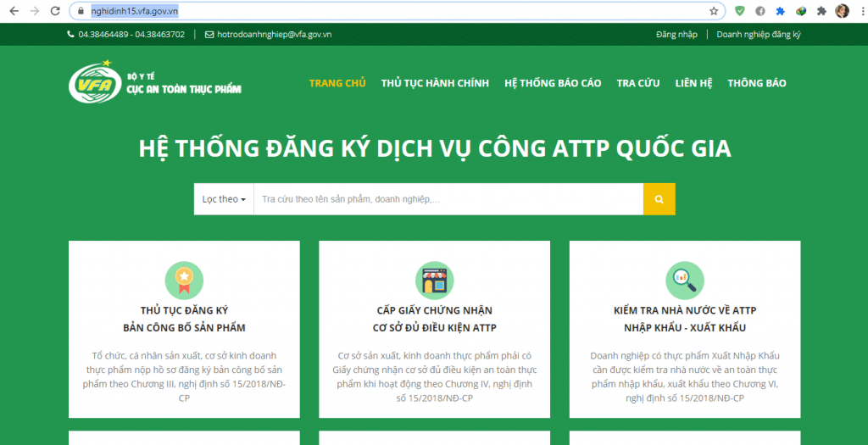Reload the page with the refresh icon

pos(55,11)
